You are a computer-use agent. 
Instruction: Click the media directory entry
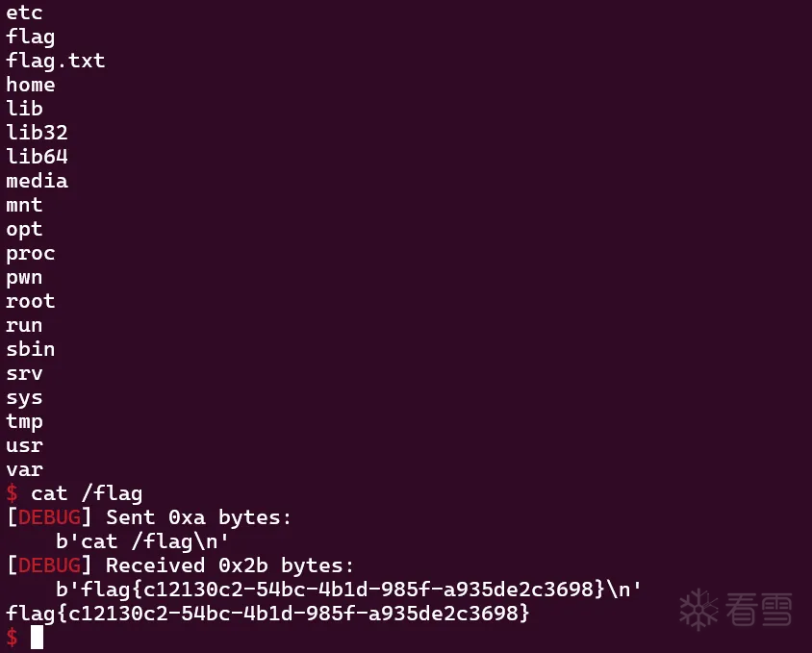(37, 181)
